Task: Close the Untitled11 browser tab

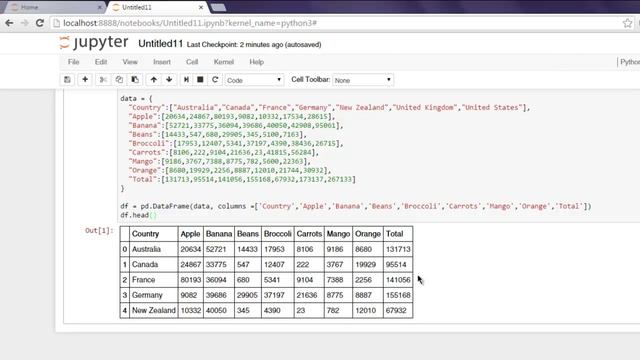Action: [201, 7]
